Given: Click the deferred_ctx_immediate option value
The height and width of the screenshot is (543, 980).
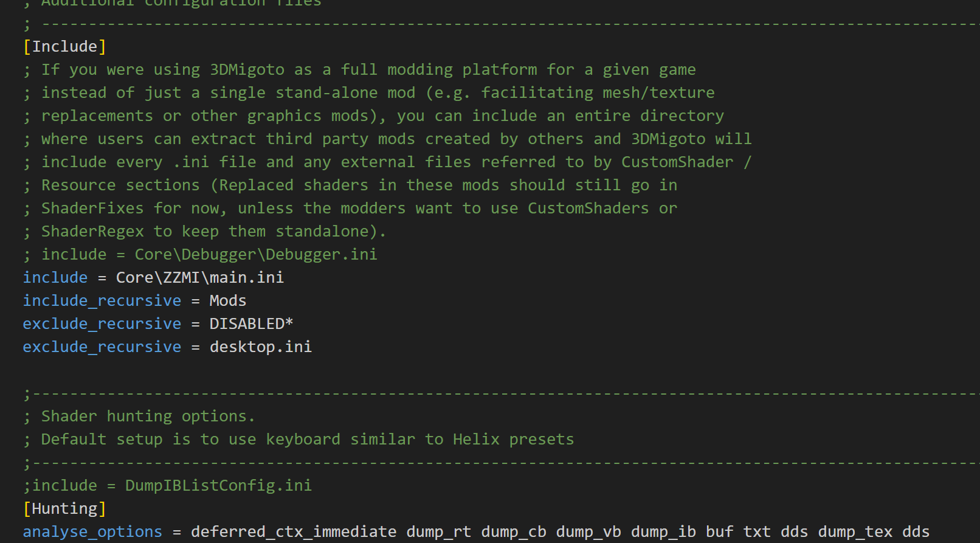Looking at the screenshot, I should pos(293,532).
